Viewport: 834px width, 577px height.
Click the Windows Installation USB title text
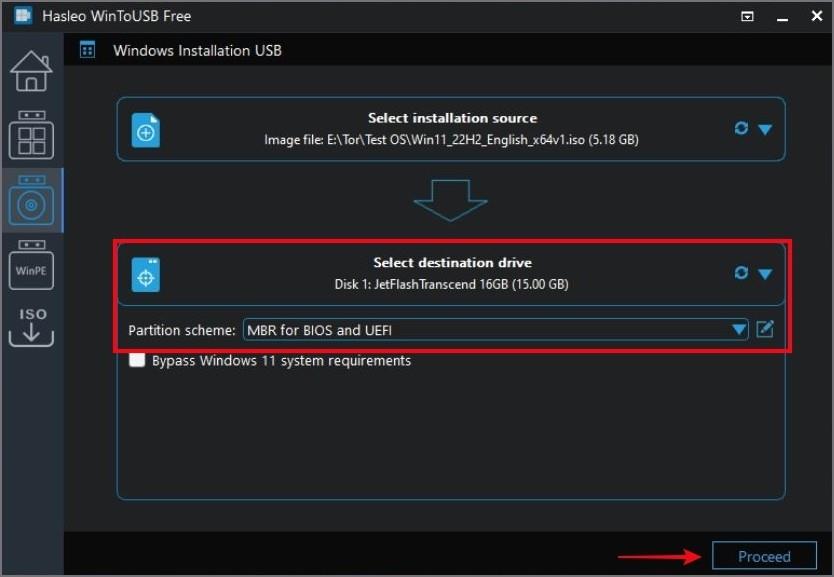[197, 51]
